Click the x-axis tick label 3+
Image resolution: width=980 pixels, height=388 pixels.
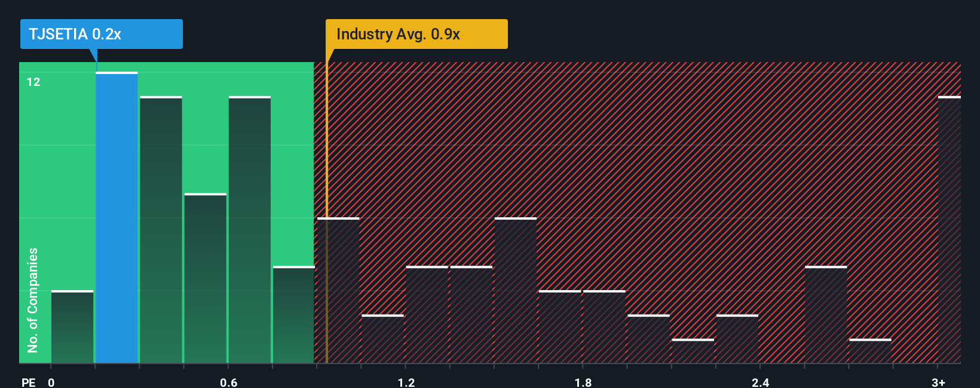click(x=938, y=382)
